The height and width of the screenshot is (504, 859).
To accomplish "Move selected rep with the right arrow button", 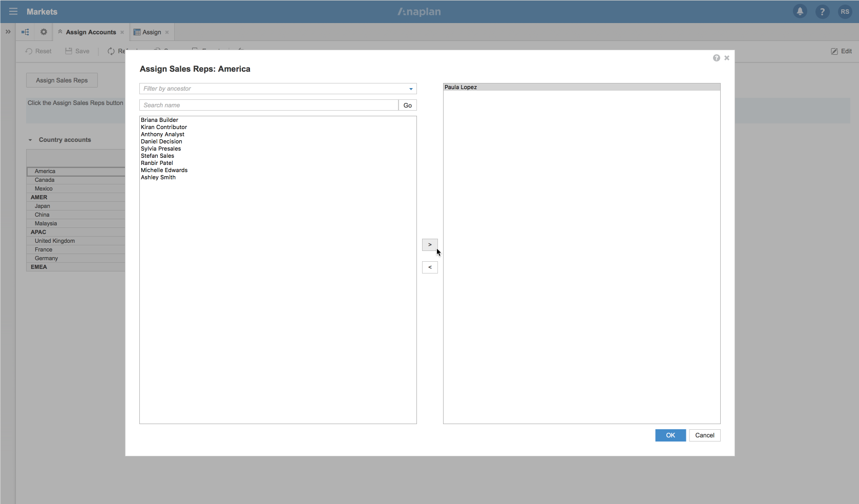I will click(x=430, y=245).
